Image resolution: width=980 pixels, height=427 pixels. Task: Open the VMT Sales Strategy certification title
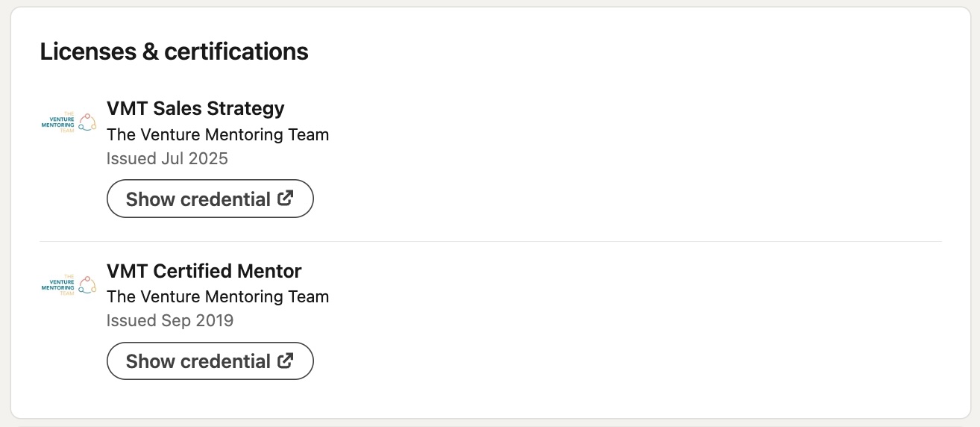[x=195, y=108]
